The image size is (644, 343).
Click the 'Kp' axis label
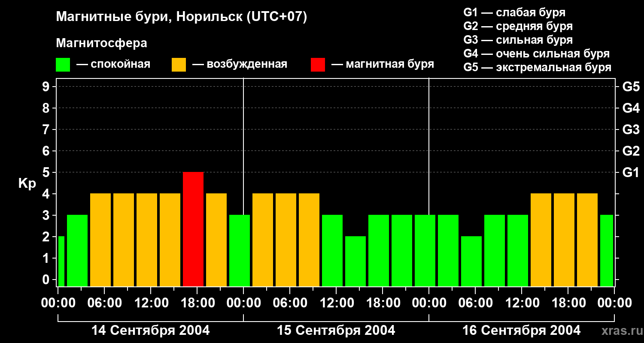27,184
